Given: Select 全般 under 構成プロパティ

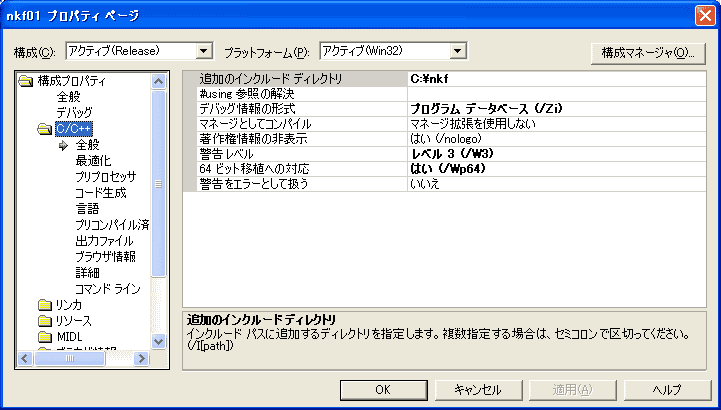Looking at the screenshot, I should click(68, 97).
